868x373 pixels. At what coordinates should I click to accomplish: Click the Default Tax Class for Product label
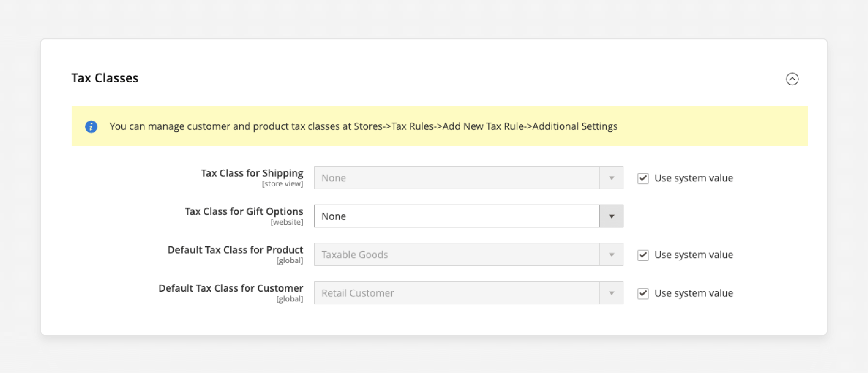[x=235, y=250]
